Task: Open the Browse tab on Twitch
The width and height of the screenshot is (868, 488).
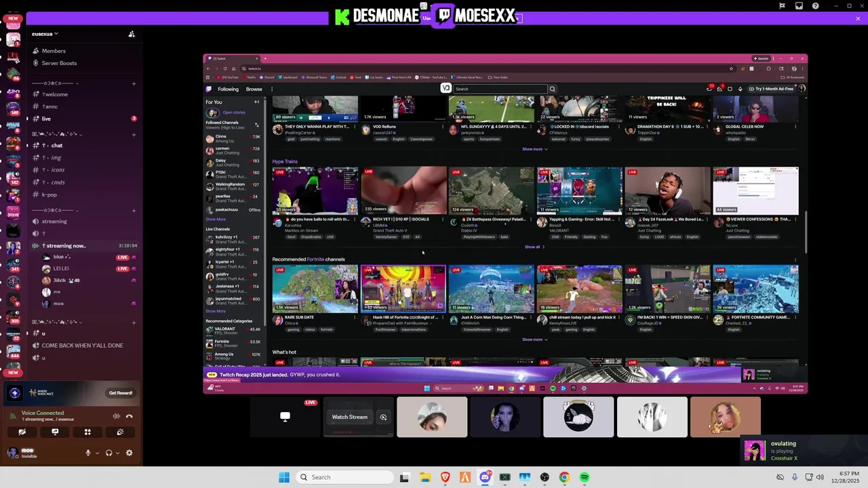Action: coord(254,89)
